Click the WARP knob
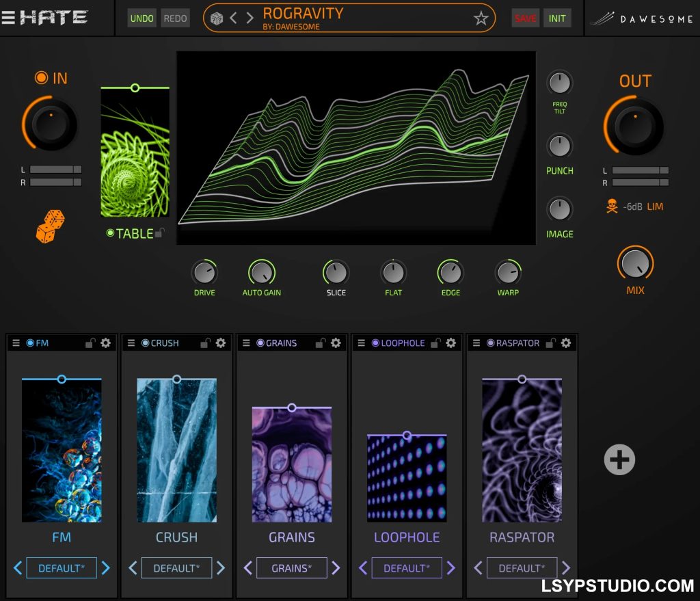The image size is (700, 601). (x=508, y=272)
